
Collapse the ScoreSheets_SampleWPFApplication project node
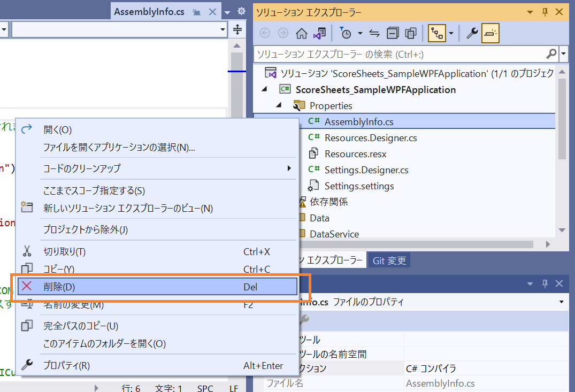coord(264,89)
